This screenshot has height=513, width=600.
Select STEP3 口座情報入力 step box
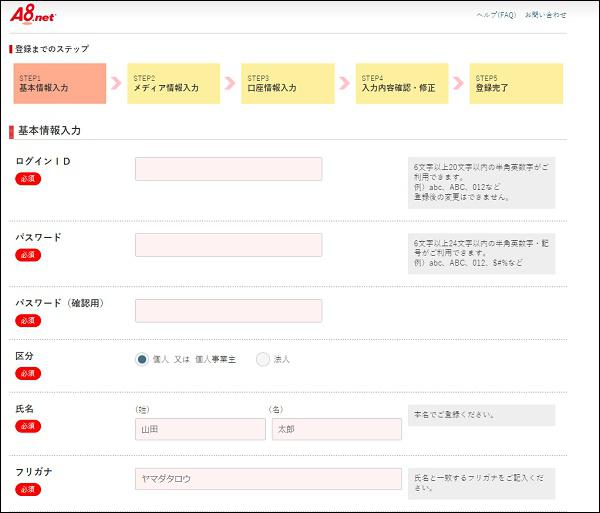(x=288, y=83)
